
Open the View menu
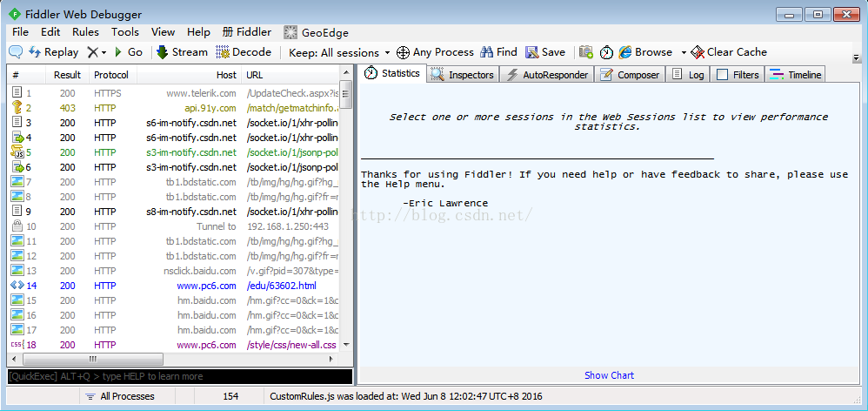pos(163,32)
